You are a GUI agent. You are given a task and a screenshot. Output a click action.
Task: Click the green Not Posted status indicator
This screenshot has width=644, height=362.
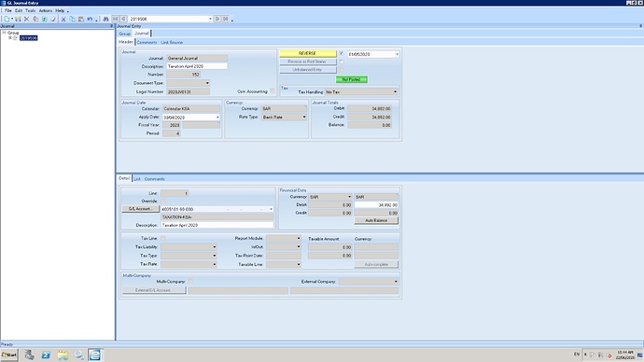click(x=352, y=79)
